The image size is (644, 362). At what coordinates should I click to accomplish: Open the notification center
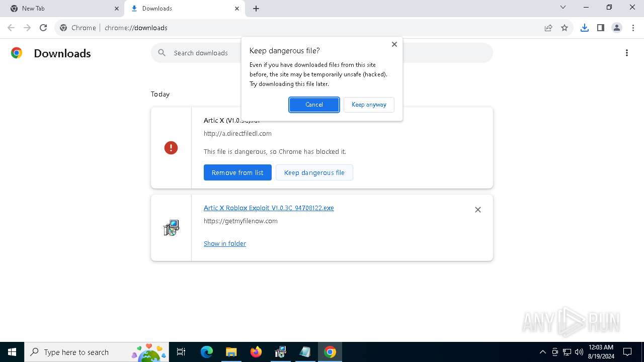coord(627,352)
